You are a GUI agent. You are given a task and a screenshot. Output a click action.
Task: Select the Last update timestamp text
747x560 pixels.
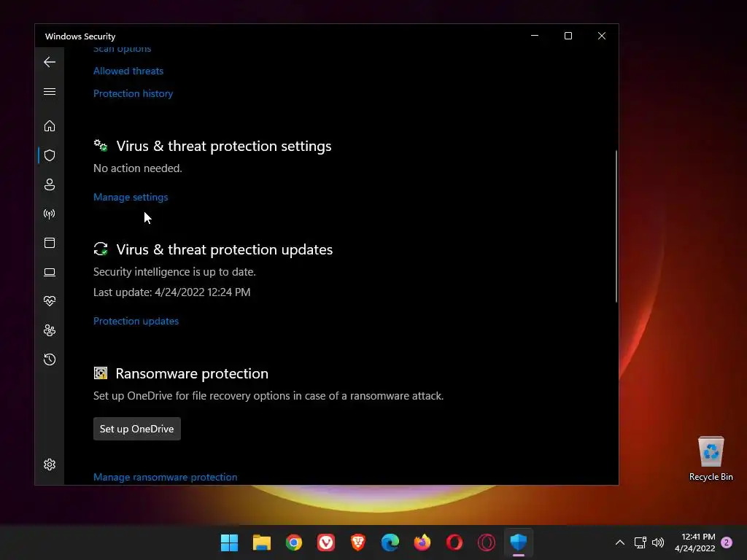[172, 292]
